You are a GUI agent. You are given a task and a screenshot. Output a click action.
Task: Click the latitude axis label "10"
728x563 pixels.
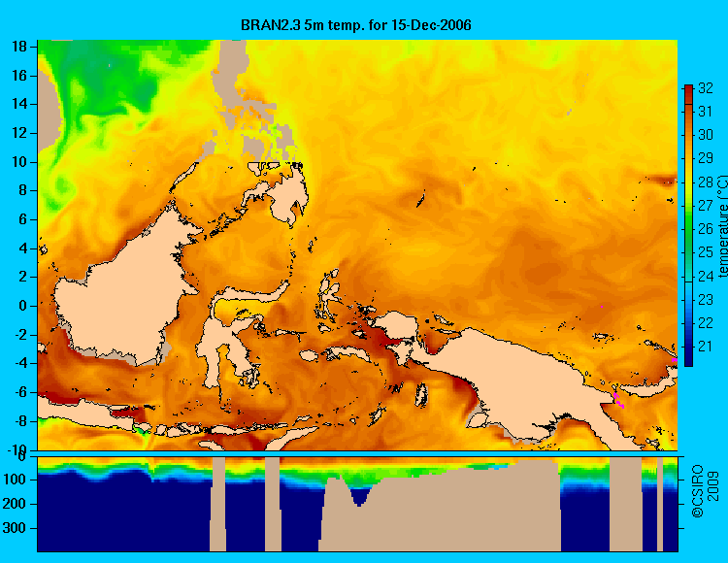[x=19, y=162]
